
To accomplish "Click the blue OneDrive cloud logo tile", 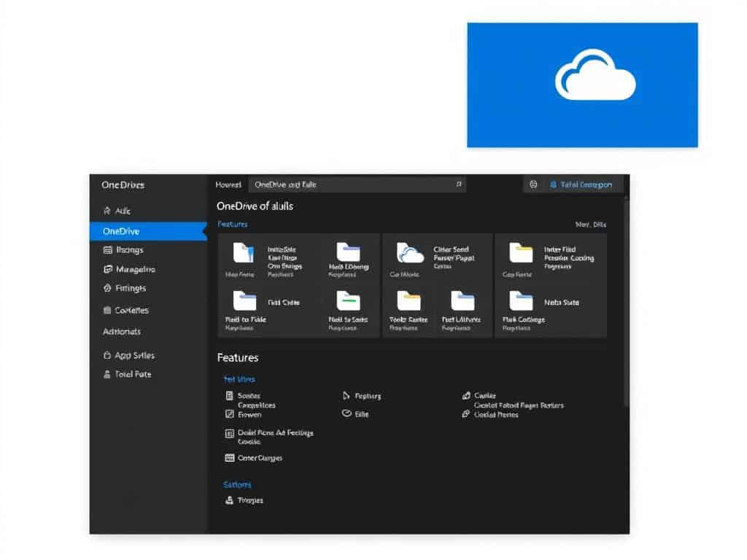I will [x=582, y=85].
